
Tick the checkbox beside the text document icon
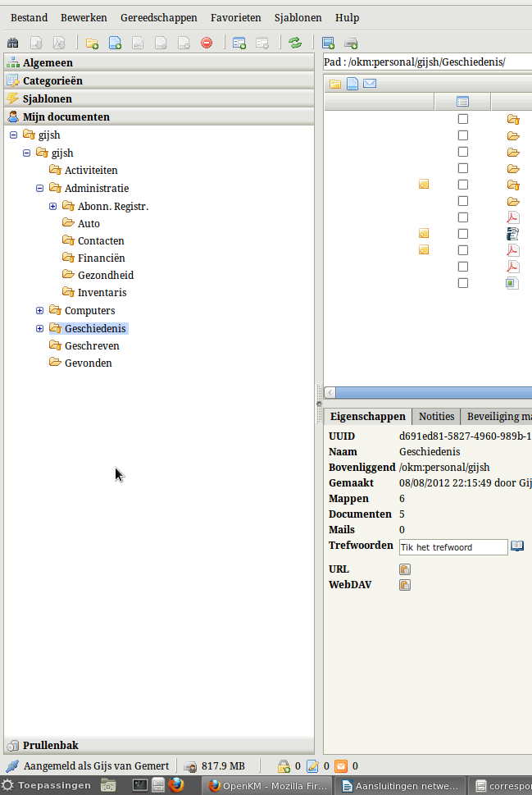tap(462, 234)
